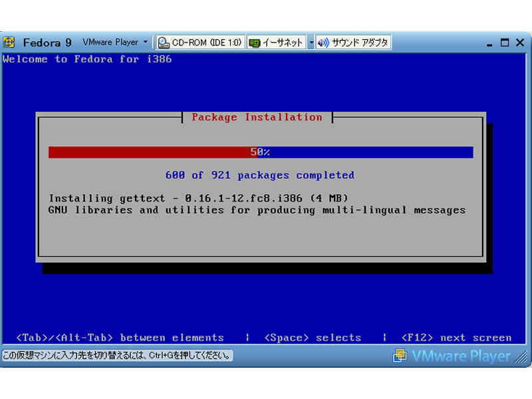Click the VMware logo icon in status bar

pyautogui.click(x=400, y=356)
